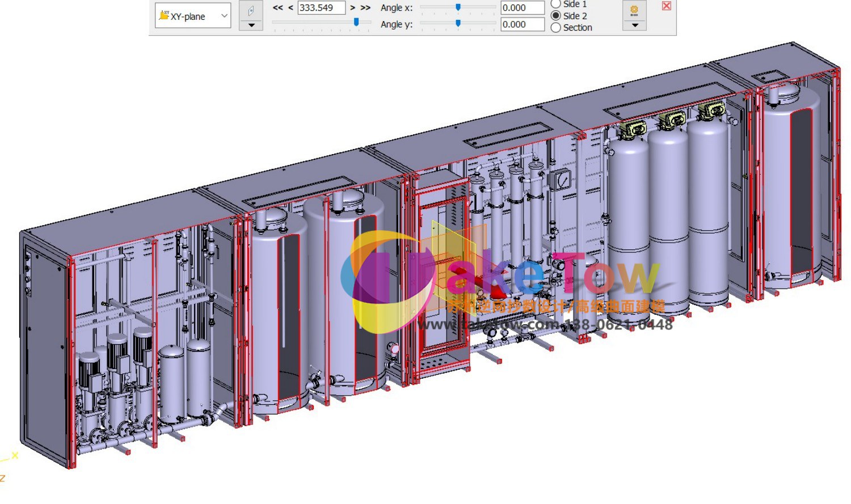Click the < single step-back button

(290, 8)
